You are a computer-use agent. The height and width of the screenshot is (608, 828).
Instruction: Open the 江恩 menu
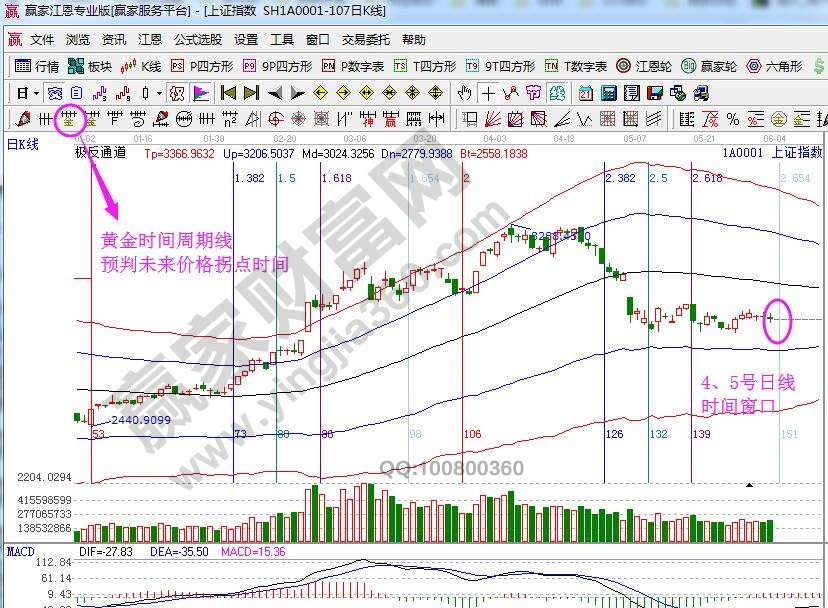[x=149, y=40]
